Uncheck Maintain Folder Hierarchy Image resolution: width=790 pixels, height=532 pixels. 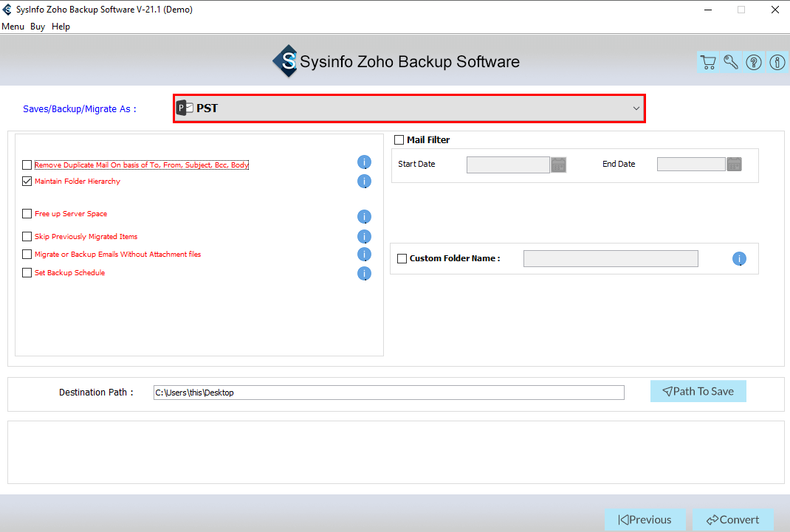click(27, 182)
